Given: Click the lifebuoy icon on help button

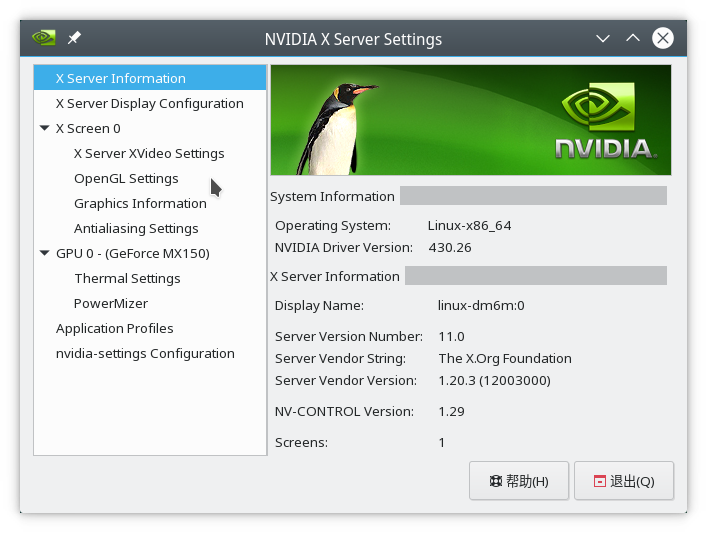Looking at the screenshot, I should tap(496, 481).
